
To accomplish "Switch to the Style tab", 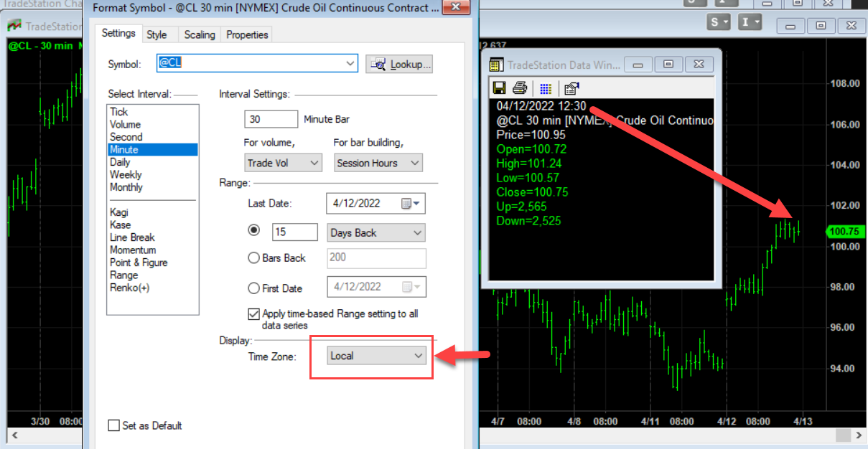I will click(x=157, y=34).
